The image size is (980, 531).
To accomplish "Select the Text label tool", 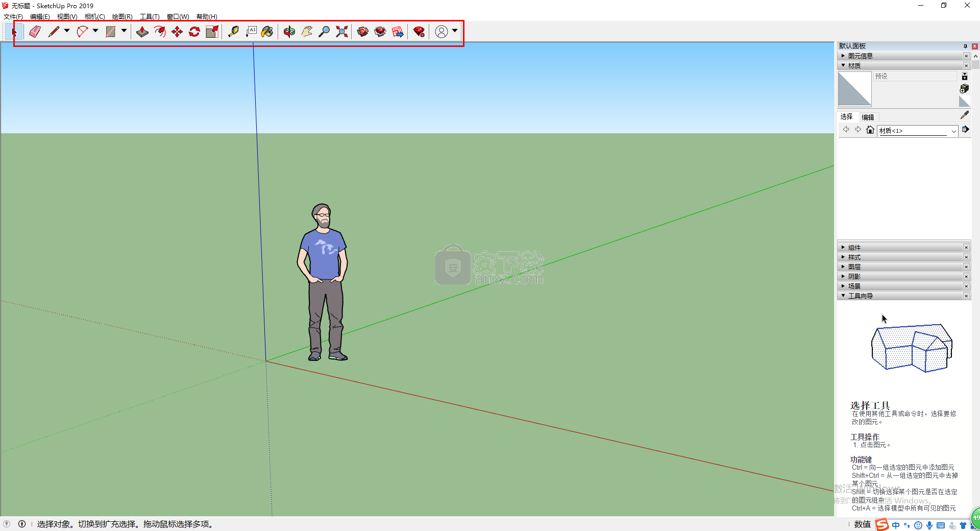I will click(251, 32).
